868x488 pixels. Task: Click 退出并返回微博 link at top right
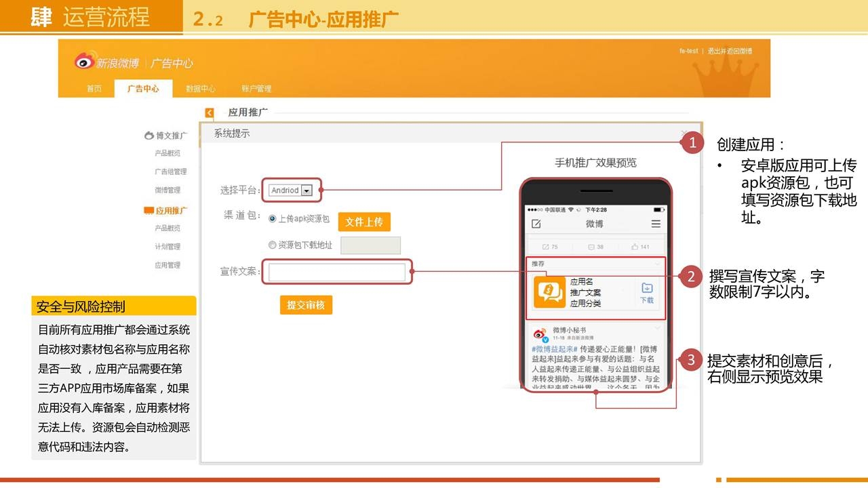click(730, 52)
